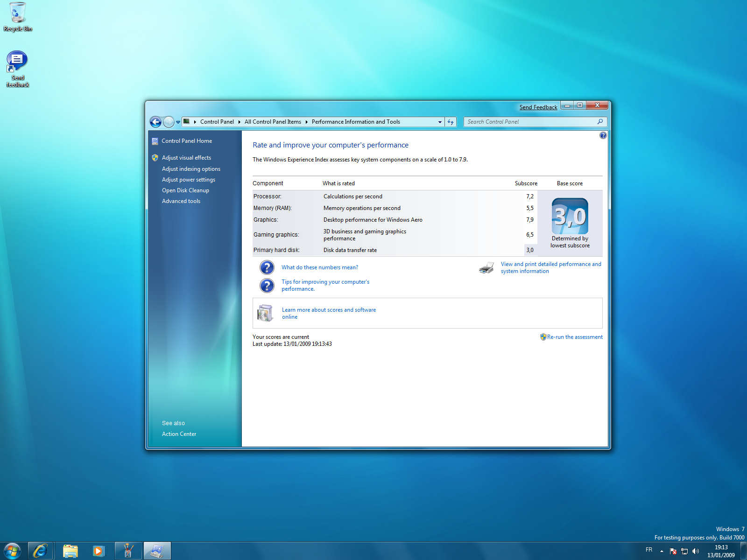Open recent pages dropdown beside navigation arrows
Screen dimensions: 747x560
[178, 122]
